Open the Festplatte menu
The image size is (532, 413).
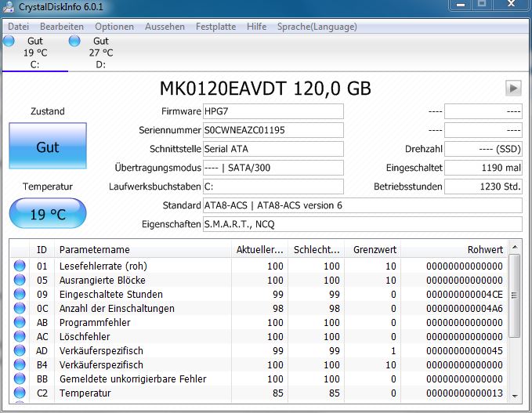click(x=215, y=27)
